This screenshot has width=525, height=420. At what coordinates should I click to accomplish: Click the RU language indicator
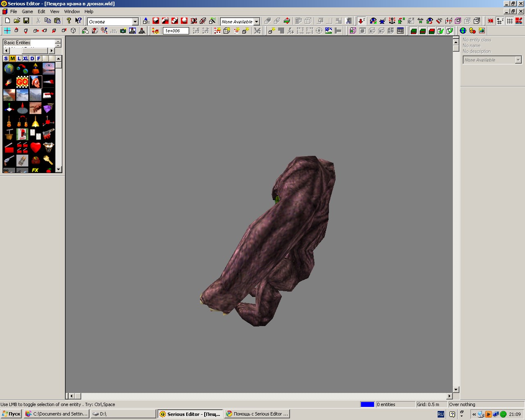441,414
